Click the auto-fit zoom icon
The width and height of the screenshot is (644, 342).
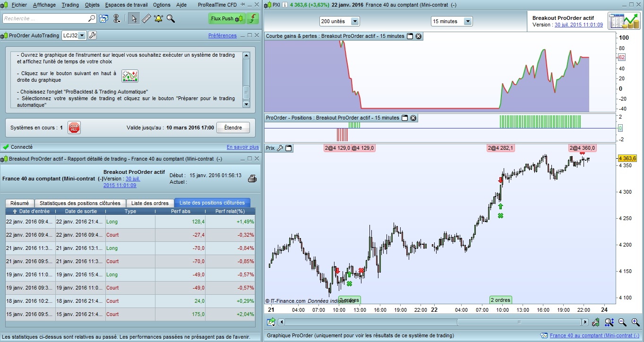point(609,322)
